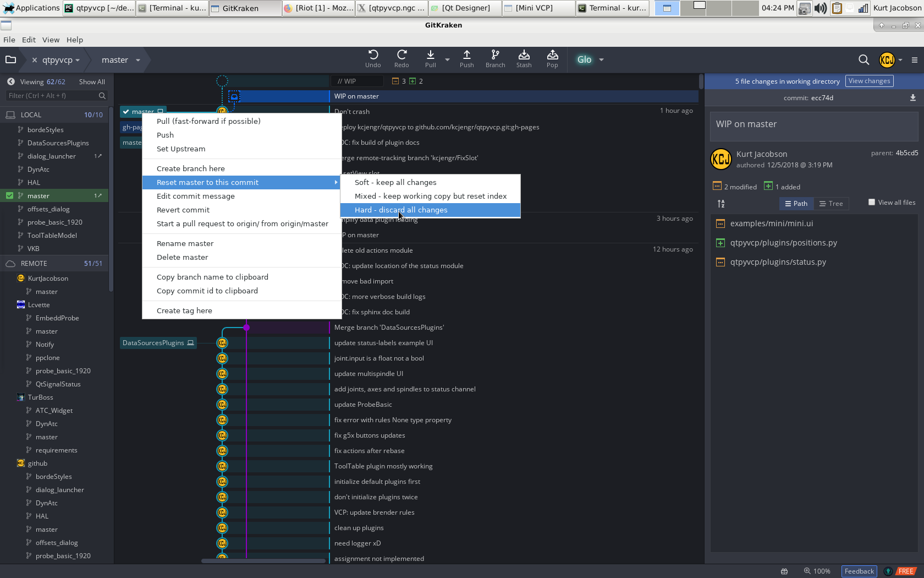The height and width of the screenshot is (578, 924).
Task: Click the Stash toolbar icon
Action: (x=524, y=59)
